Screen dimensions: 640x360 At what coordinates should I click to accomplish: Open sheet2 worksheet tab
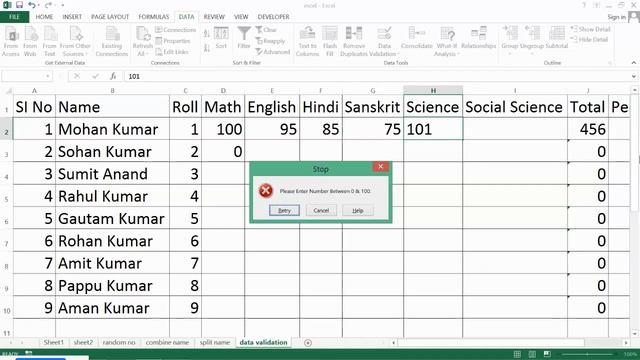[x=83, y=342]
